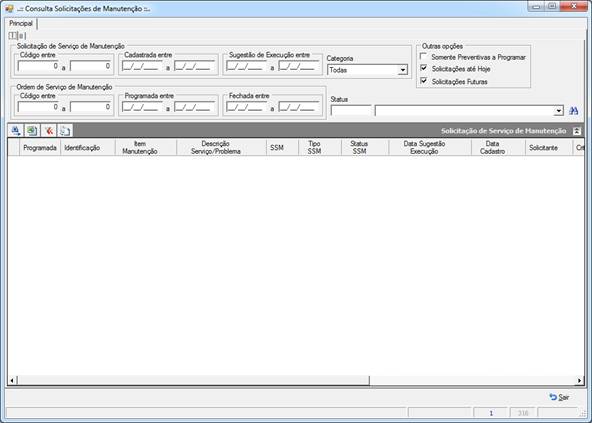Click the Status SSM column header
The width and height of the screenshot is (592, 423).
coord(365,147)
